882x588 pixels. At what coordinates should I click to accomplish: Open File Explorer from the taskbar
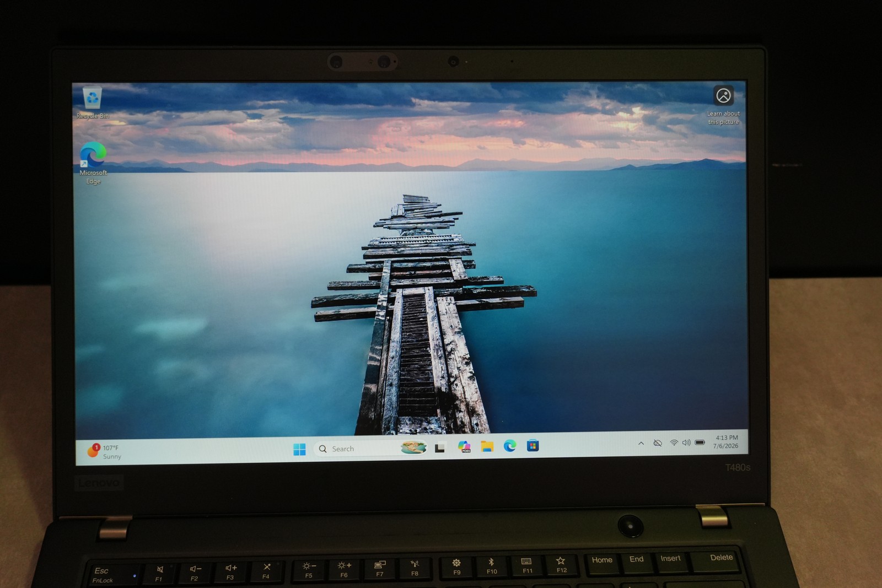487,446
